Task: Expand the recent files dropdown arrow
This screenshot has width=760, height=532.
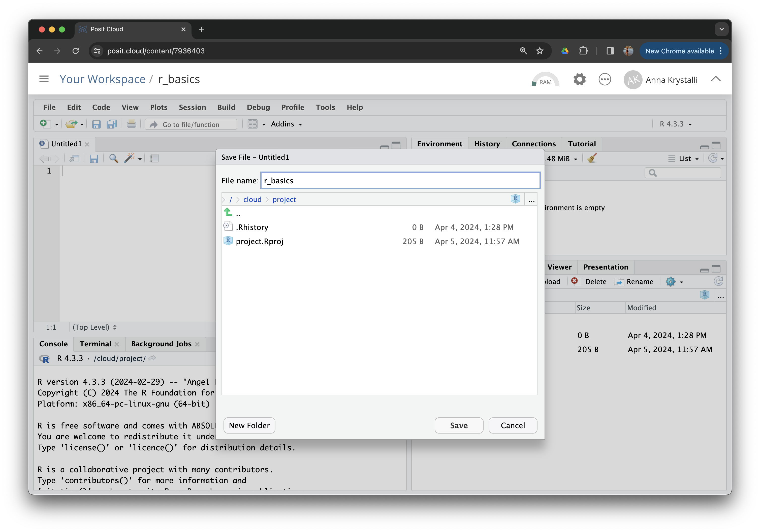Action: point(82,125)
